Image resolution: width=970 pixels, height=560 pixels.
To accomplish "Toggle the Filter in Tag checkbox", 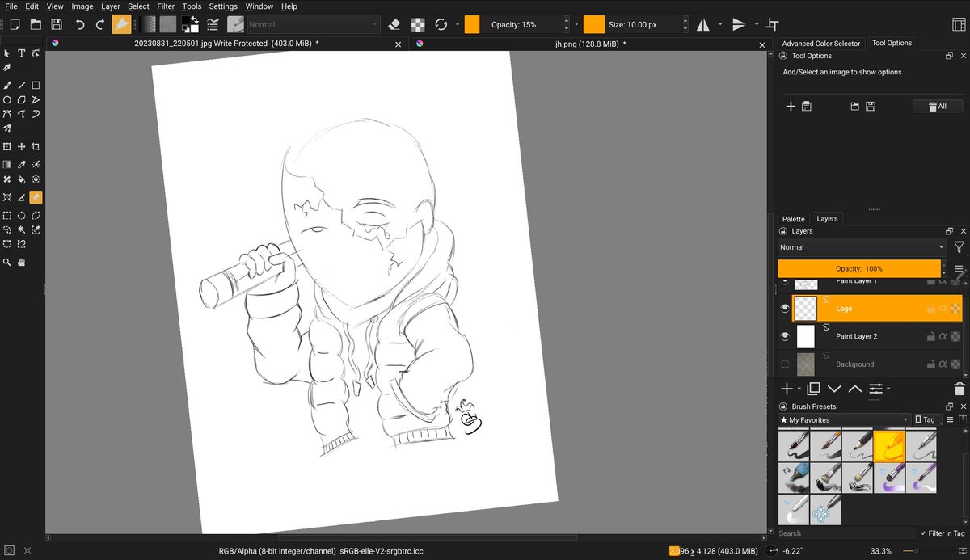I will pyautogui.click(x=924, y=533).
